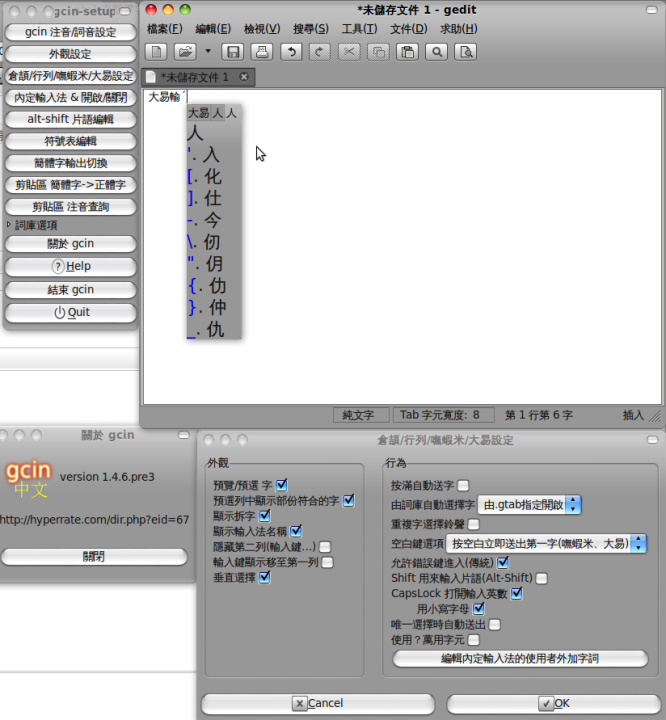Enable the 按滿自動送字 checkbox
666x720 pixels.
(x=463, y=486)
